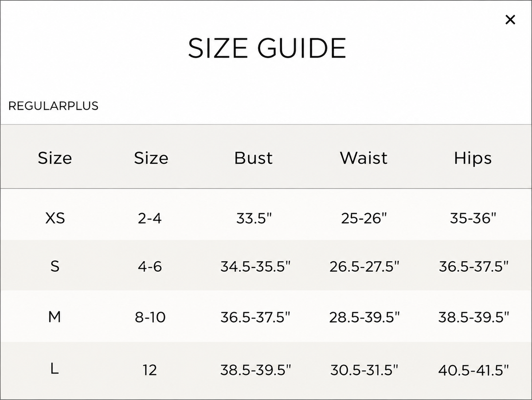Select the REGULARPLUS tab label
Viewport: 532px width, 400px height.
pos(53,106)
